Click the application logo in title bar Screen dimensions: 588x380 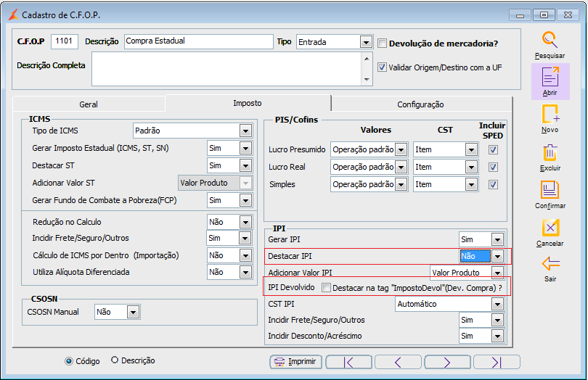[x=14, y=15]
